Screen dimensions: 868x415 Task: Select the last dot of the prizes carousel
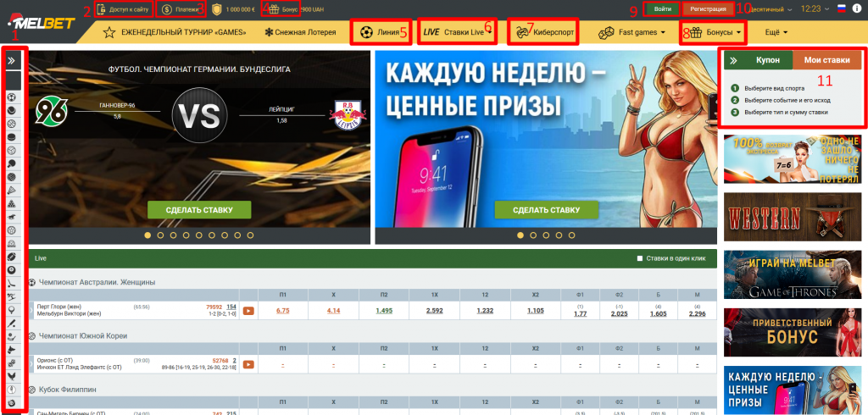point(572,235)
